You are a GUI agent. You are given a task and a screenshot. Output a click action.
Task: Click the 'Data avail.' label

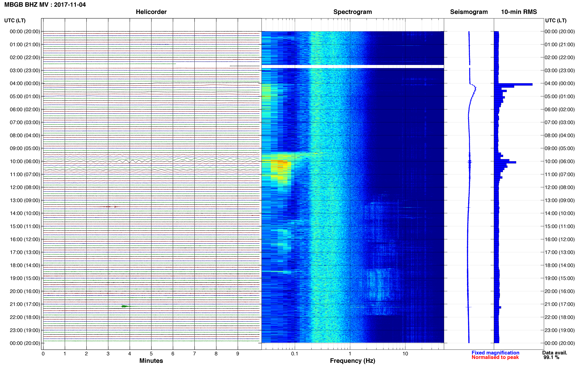point(555,353)
